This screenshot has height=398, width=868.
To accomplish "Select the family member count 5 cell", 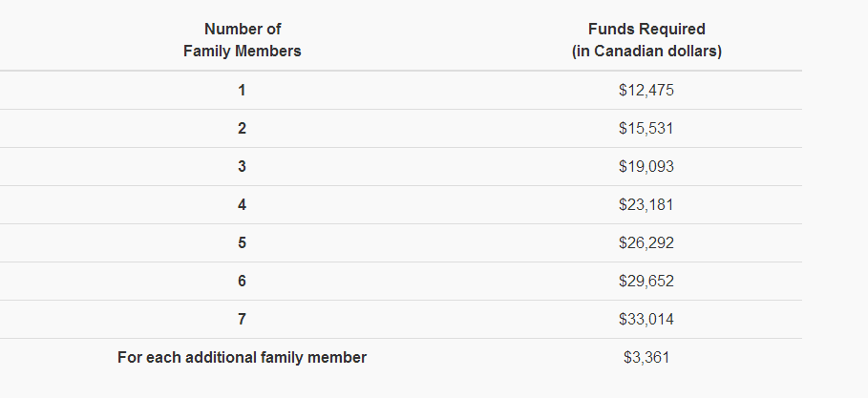I will (x=243, y=243).
